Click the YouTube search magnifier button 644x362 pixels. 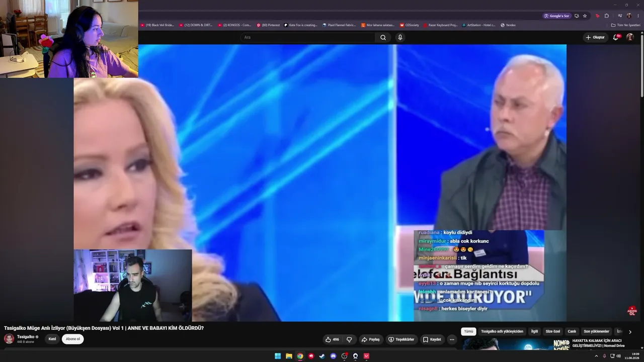[x=383, y=37]
